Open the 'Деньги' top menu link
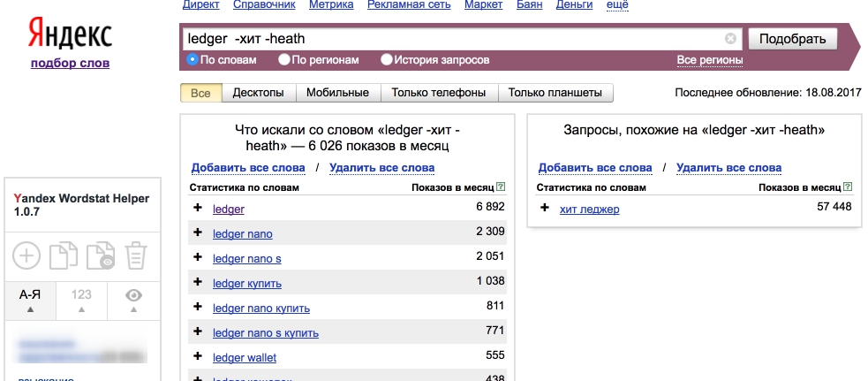The image size is (868, 381). (575, 5)
